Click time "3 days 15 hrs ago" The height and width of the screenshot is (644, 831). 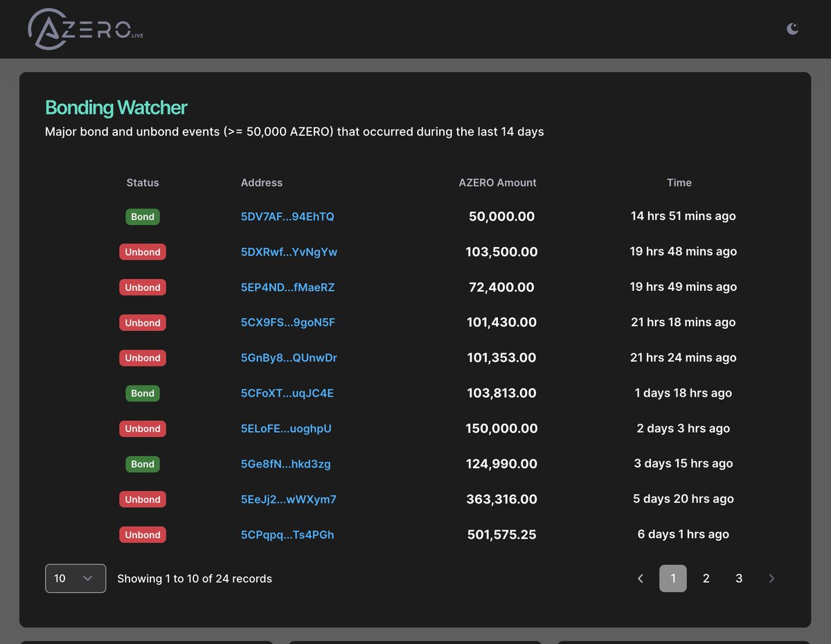(683, 463)
